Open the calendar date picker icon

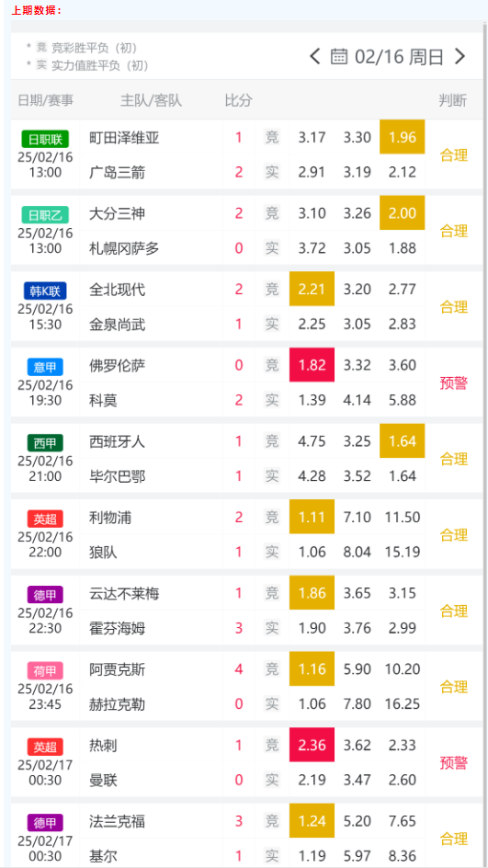[x=338, y=56]
